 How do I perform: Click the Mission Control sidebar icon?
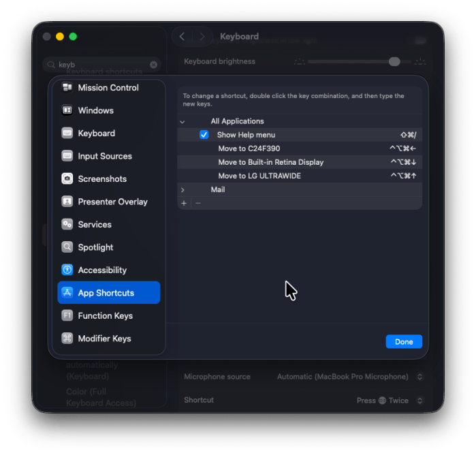(x=67, y=88)
